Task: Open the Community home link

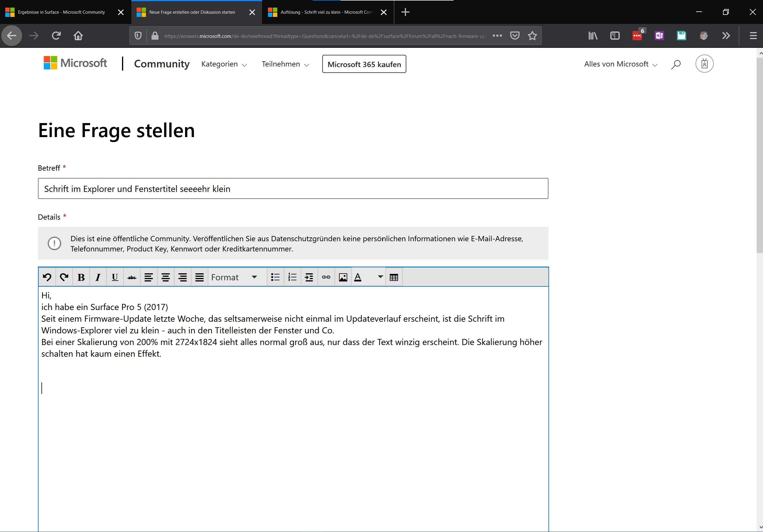Action: pos(161,64)
